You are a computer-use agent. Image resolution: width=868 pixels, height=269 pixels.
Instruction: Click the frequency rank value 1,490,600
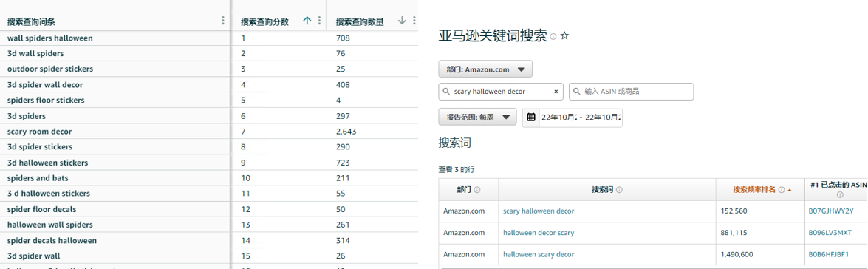pyautogui.click(x=737, y=255)
